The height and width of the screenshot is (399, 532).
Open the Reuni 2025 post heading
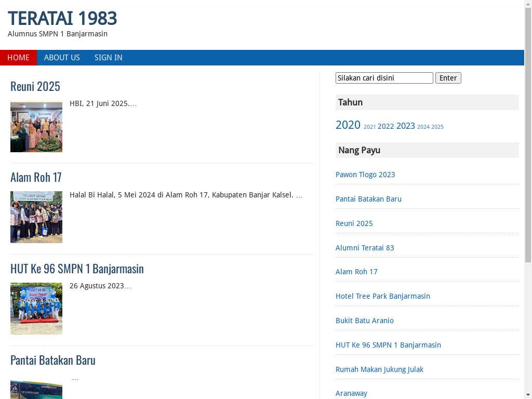point(35,86)
